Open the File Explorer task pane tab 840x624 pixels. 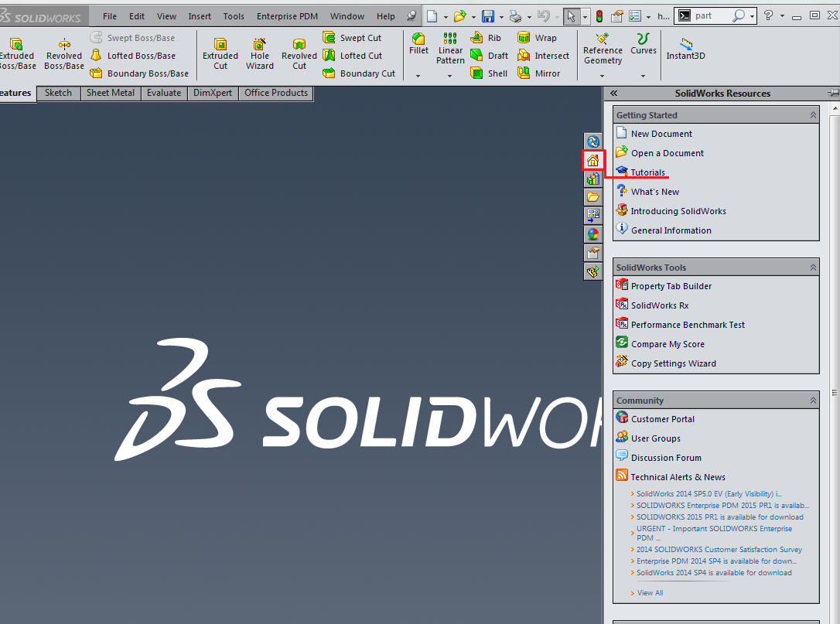[x=592, y=197]
